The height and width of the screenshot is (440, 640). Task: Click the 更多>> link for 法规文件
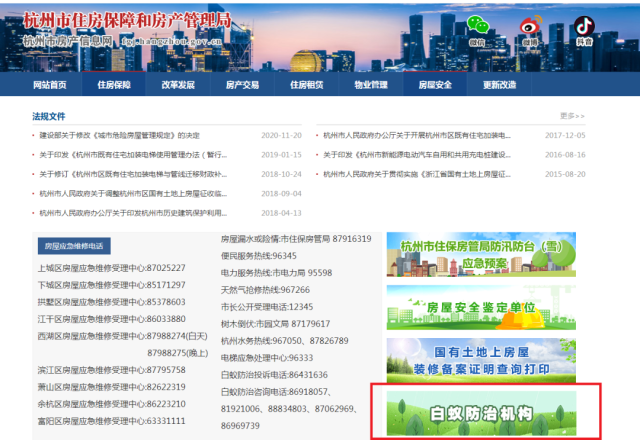(x=572, y=116)
